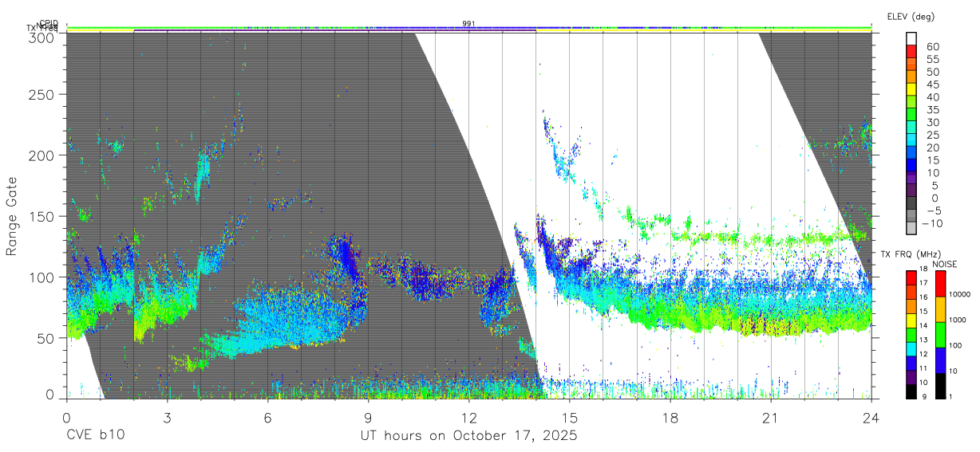This screenshot has height=452, width=980.
Task: Select the black NOISE swatch between 10 and 1
Action: click(x=940, y=385)
